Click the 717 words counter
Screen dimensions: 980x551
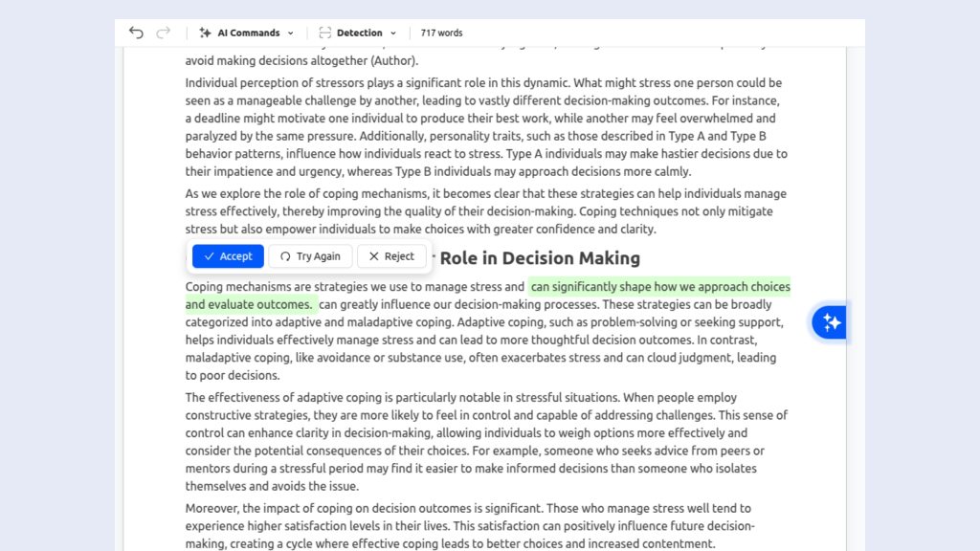(440, 33)
